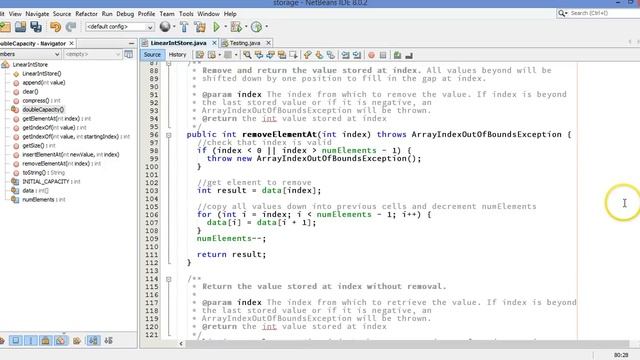Click the filters panel icon beside empty dropdown
The height and width of the screenshot is (360, 640).
pyautogui.click(x=129, y=54)
